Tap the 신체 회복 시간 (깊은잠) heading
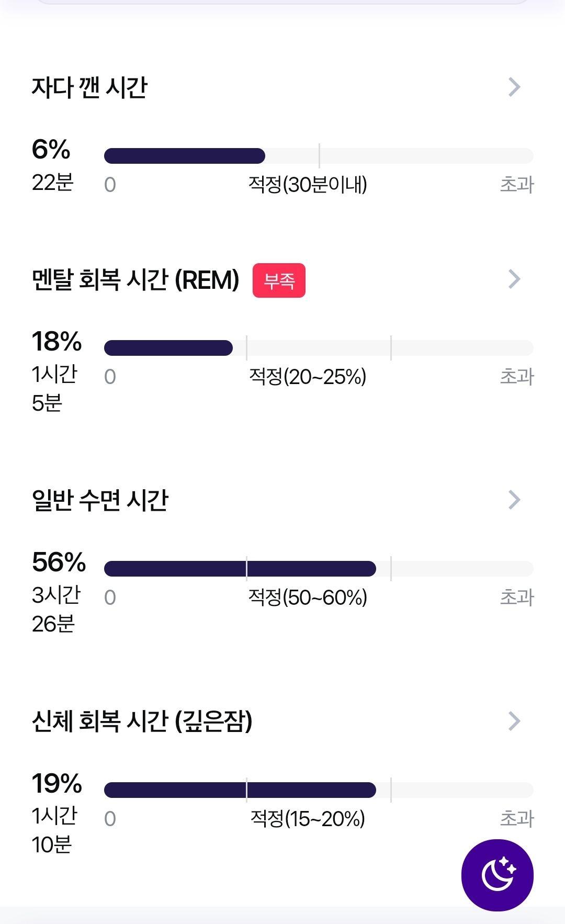Viewport: 565px width, 924px height. click(142, 722)
